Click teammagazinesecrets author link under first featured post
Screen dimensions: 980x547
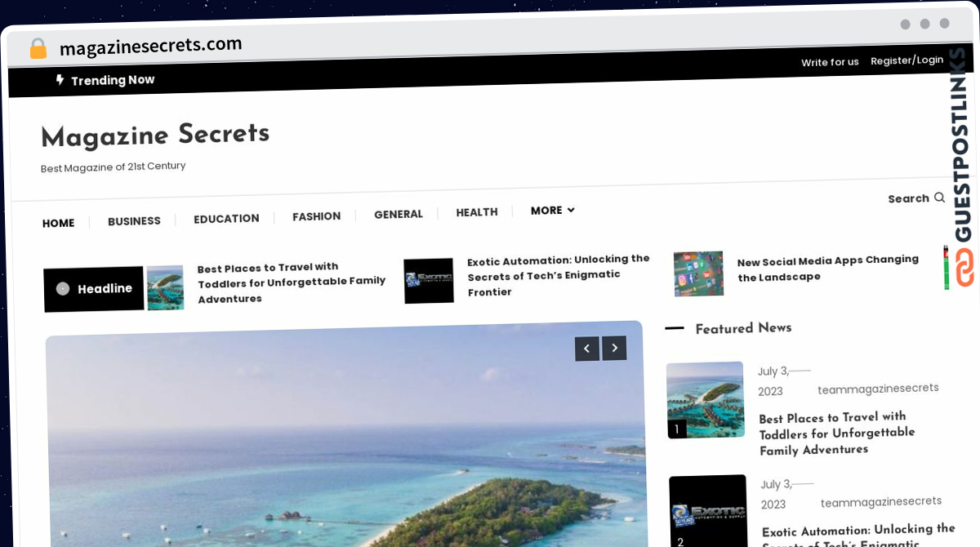tap(878, 389)
